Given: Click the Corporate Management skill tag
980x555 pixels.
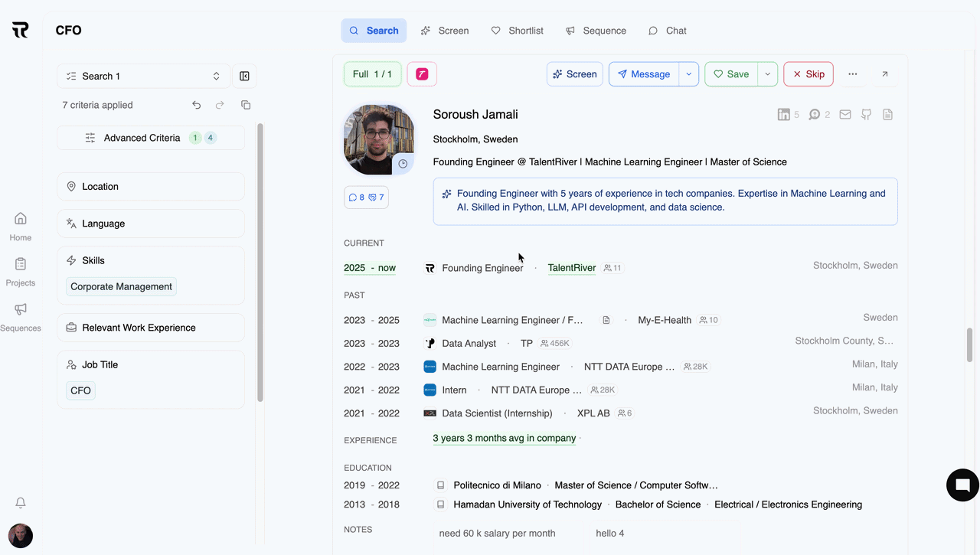Looking at the screenshot, I should (x=121, y=286).
